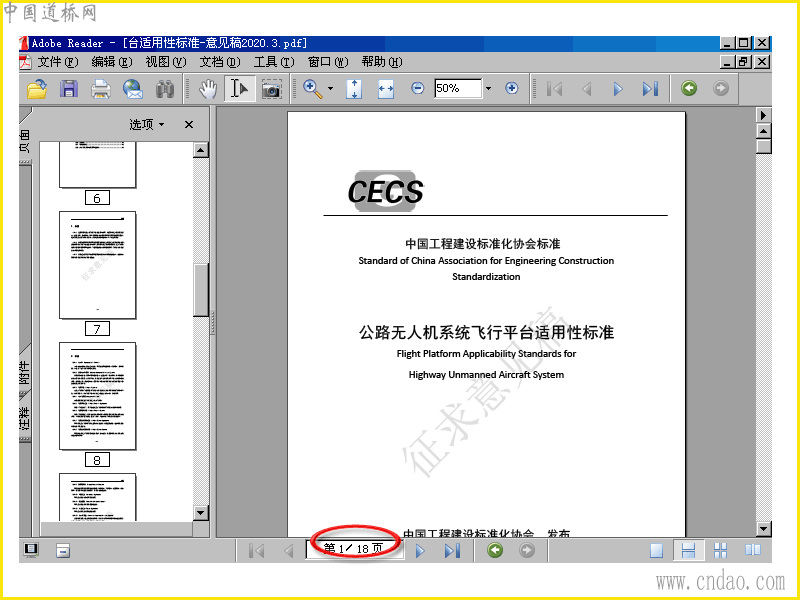Select the text Select tool
This screenshot has width=800, height=600.
coord(239,89)
